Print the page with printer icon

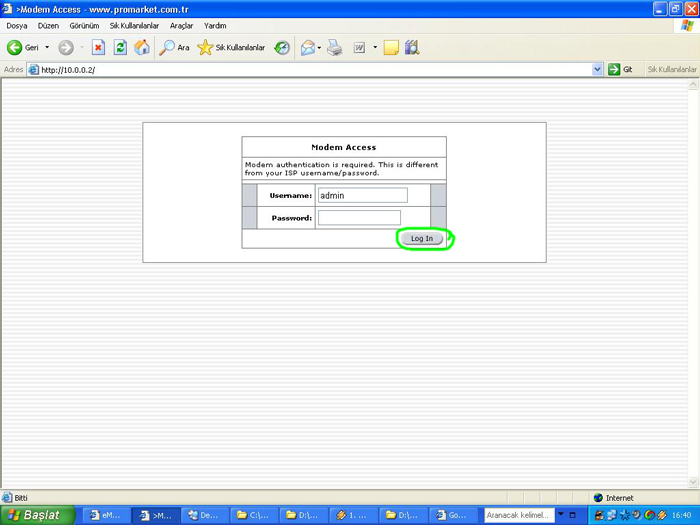334,47
